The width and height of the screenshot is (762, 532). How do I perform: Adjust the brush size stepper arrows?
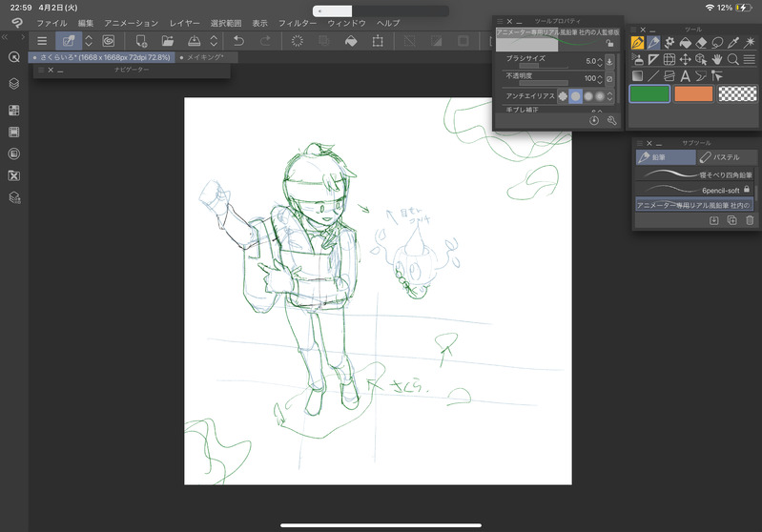(599, 61)
